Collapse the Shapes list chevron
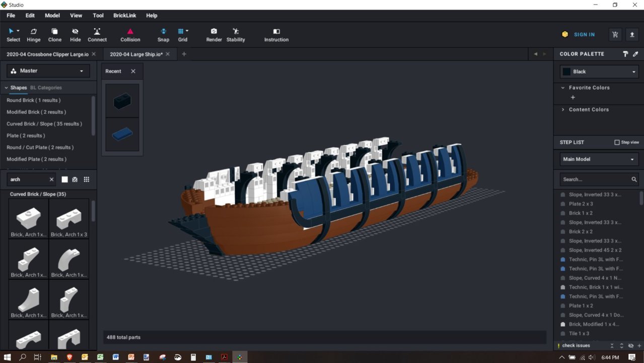This screenshot has width=644, height=363. coord(6,88)
